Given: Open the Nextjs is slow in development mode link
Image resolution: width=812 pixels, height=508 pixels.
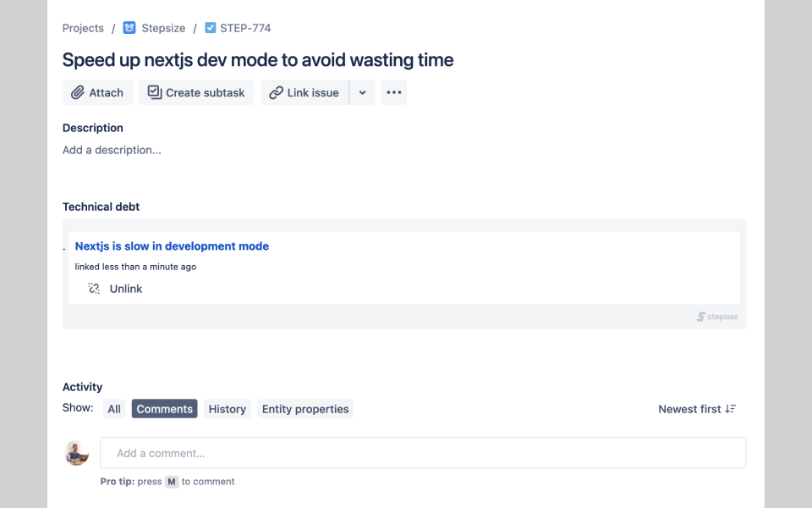Looking at the screenshot, I should 172,246.
